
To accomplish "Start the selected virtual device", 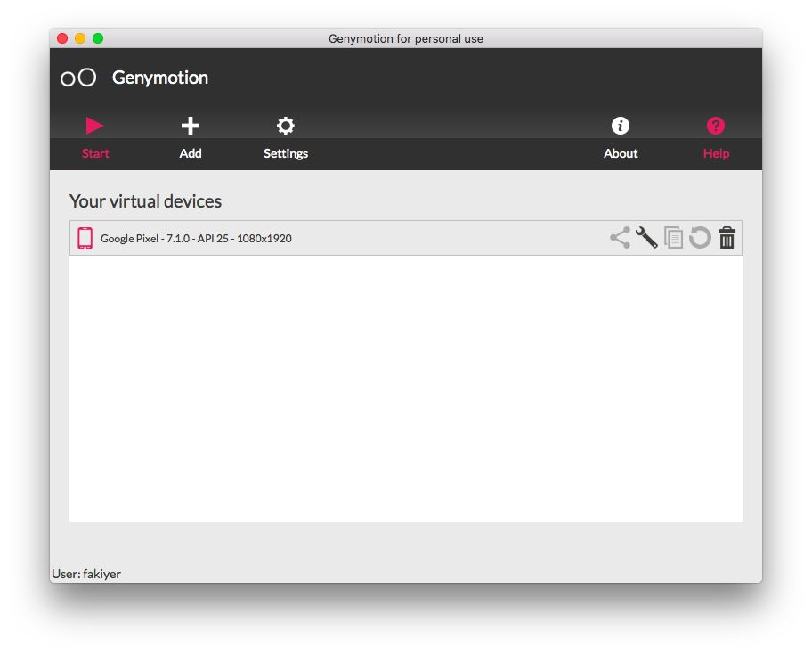I will click(x=95, y=137).
